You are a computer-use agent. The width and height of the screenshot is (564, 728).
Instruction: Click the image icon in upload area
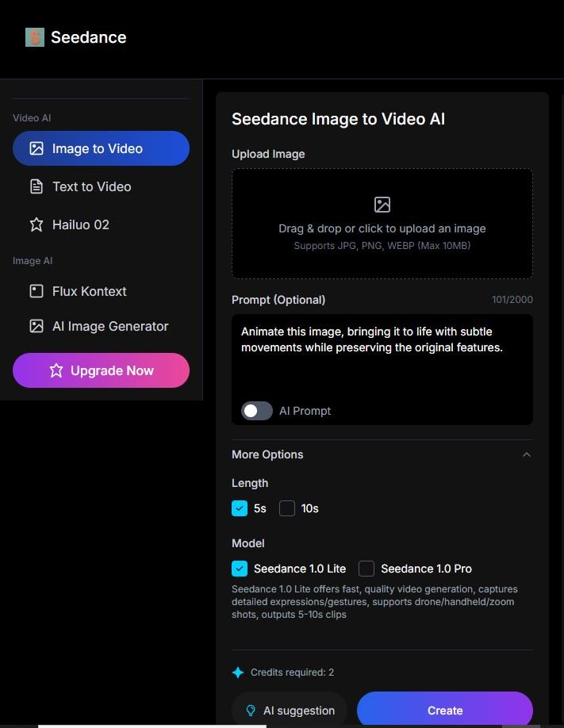382,205
